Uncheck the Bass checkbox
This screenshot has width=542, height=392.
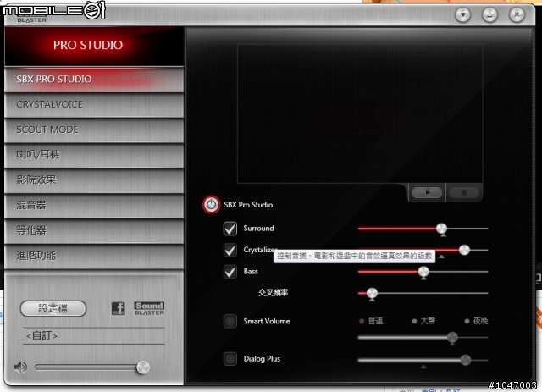pos(230,272)
